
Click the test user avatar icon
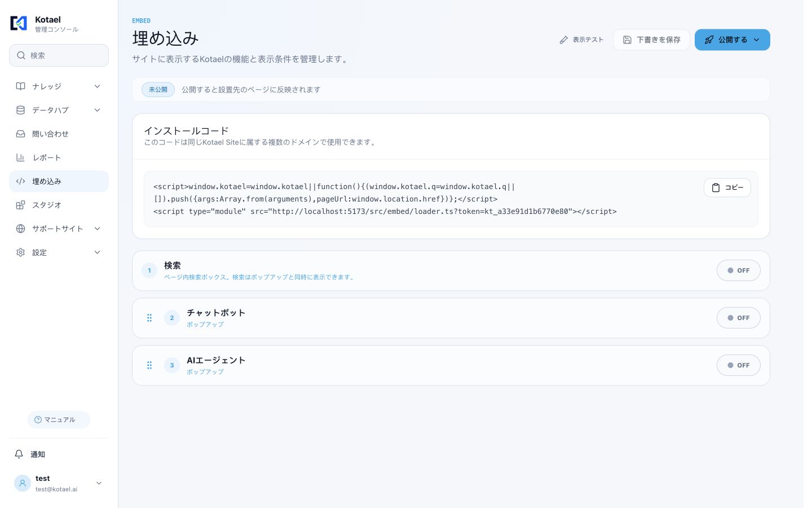click(23, 483)
